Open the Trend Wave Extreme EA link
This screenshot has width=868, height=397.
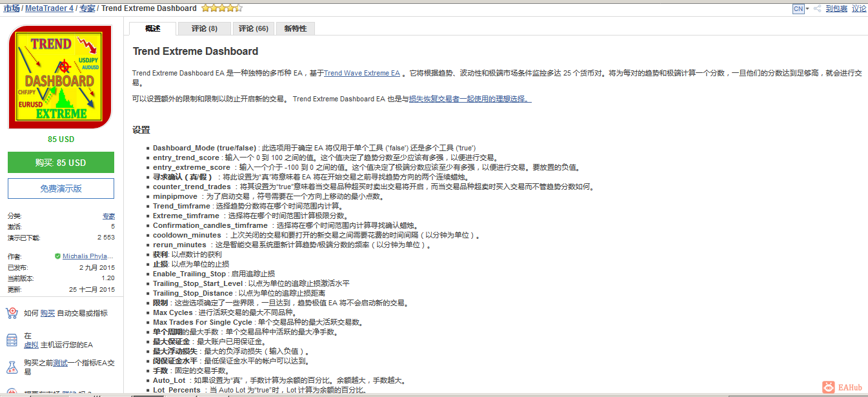(362, 74)
